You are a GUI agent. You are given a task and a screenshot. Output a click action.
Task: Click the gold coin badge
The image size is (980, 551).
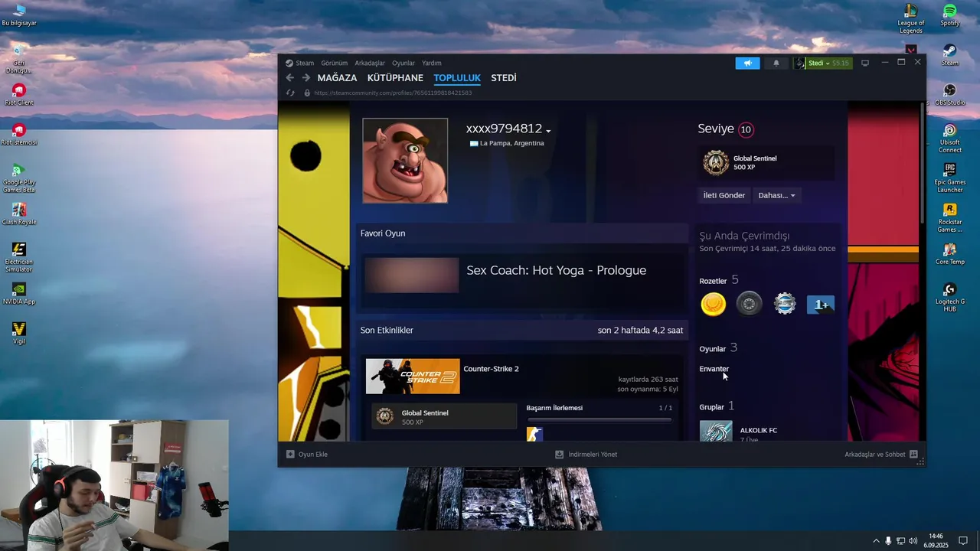[714, 305]
